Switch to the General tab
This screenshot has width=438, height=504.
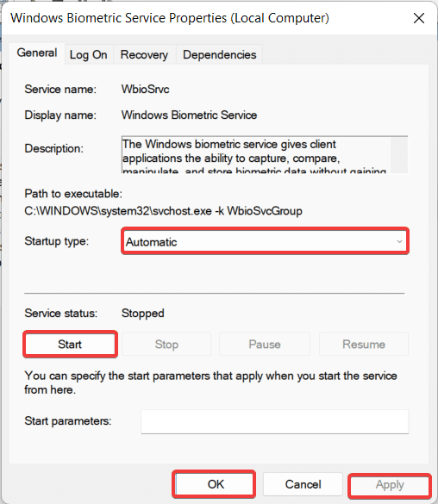(x=37, y=53)
